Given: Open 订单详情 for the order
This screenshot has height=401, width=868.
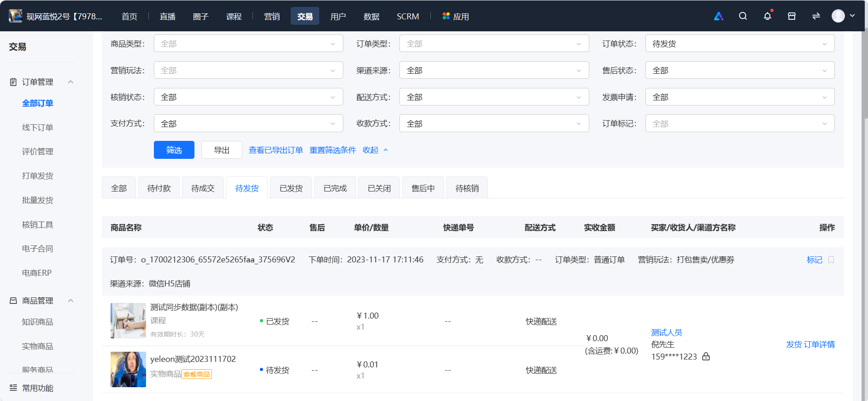Looking at the screenshot, I should click(820, 344).
